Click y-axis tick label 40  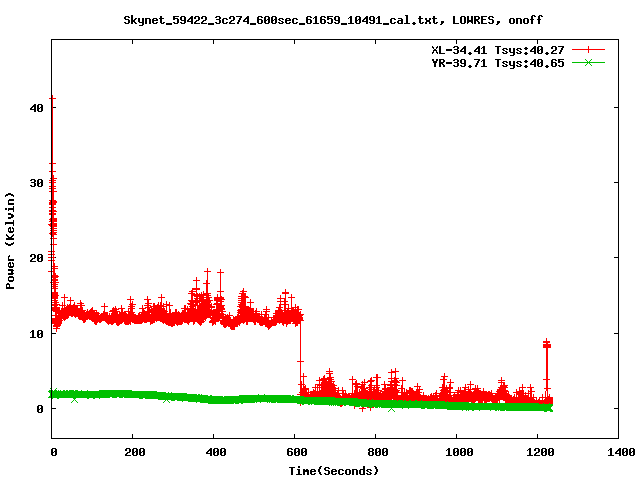click(x=37, y=108)
